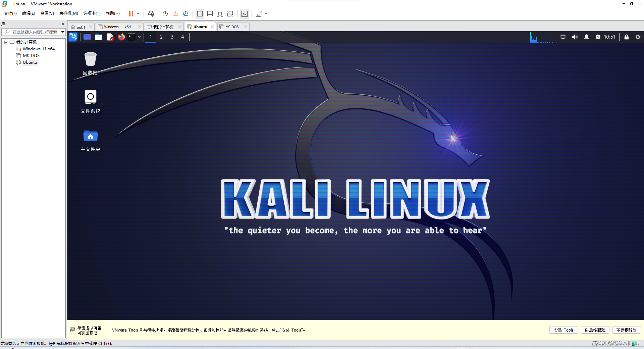This screenshot has height=349, width=644.
Task: Open the 主文件夹 home folder icon
Action: [x=91, y=141]
